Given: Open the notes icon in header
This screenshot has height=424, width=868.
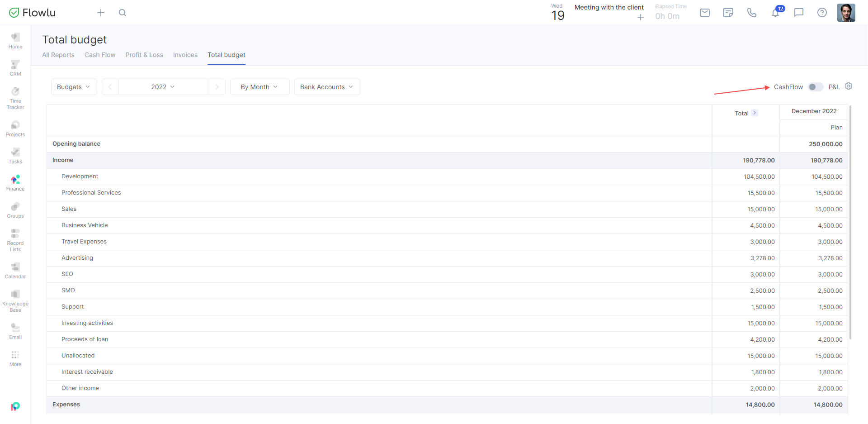Looking at the screenshot, I should pos(728,13).
